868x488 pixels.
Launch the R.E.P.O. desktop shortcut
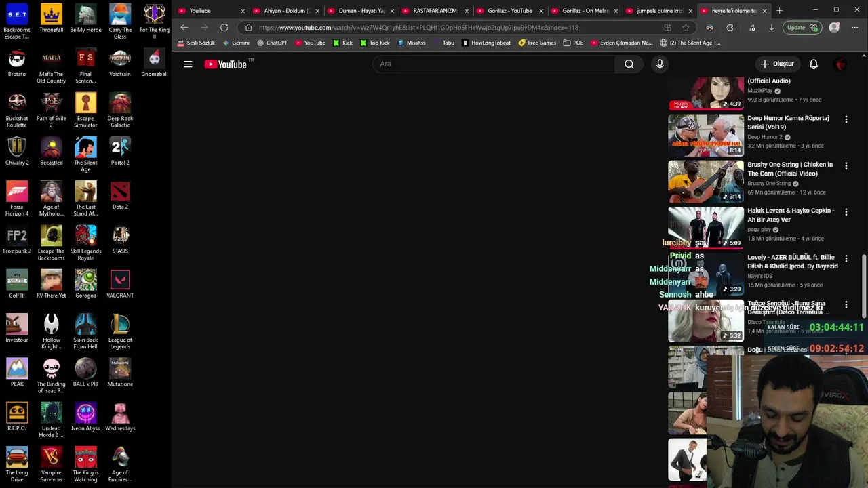tap(17, 417)
